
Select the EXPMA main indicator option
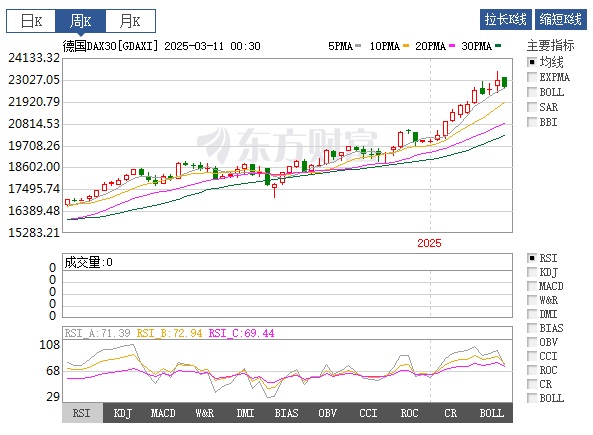point(532,77)
